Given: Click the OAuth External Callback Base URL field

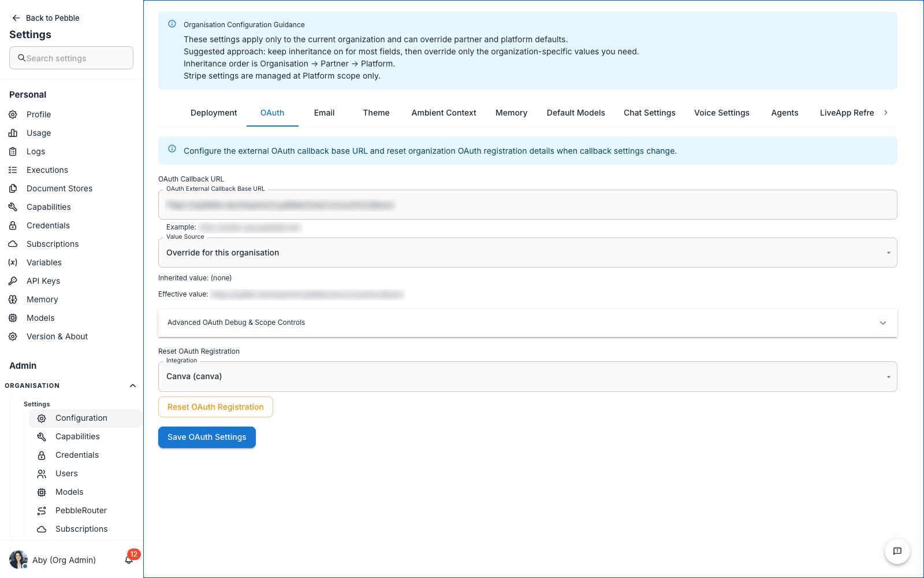Looking at the screenshot, I should click(x=528, y=205).
